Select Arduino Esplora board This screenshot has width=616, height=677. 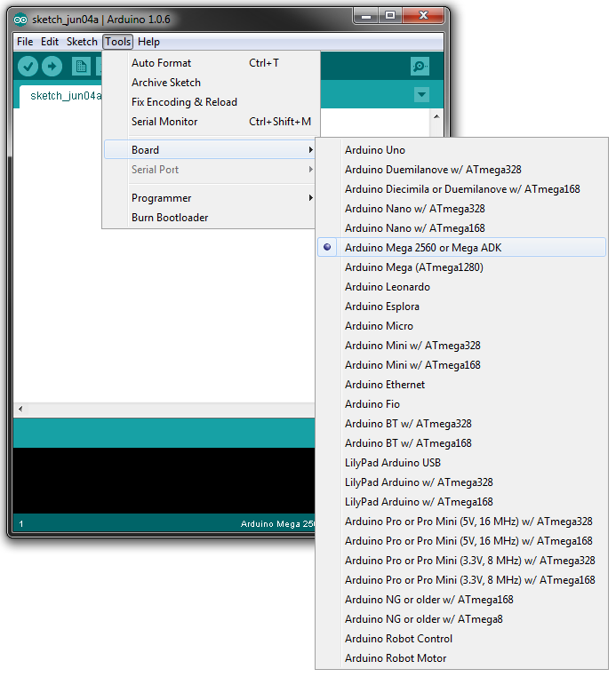(x=461, y=307)
